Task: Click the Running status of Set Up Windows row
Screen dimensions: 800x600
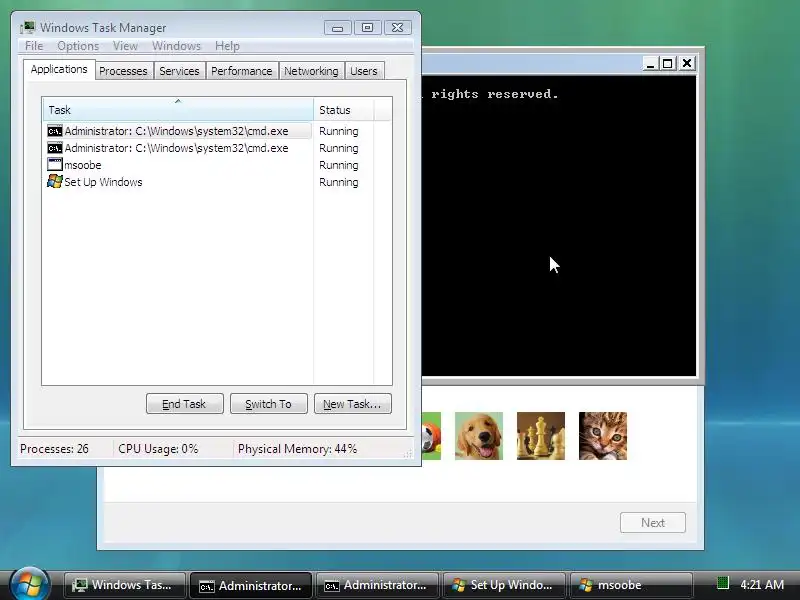Action: pos(339,182)
